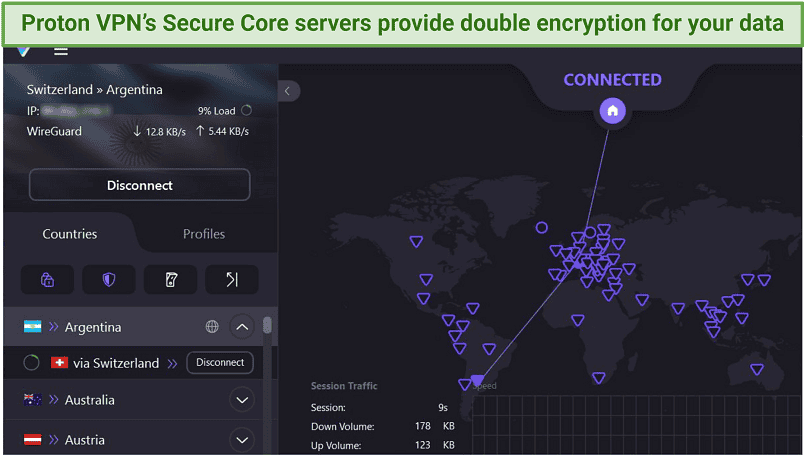
Task: Collapse the Argentina server list
Action: [242, 327]
